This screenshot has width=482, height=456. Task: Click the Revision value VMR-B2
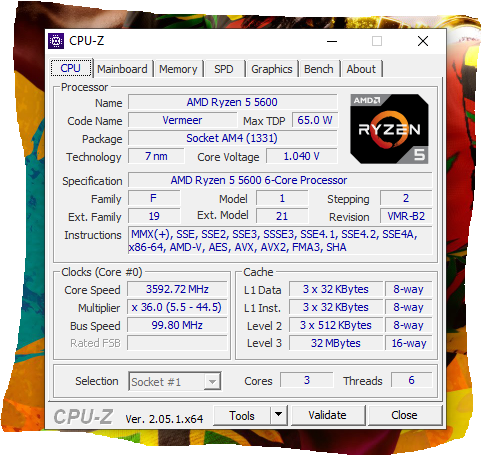click(x=406, y=216)
